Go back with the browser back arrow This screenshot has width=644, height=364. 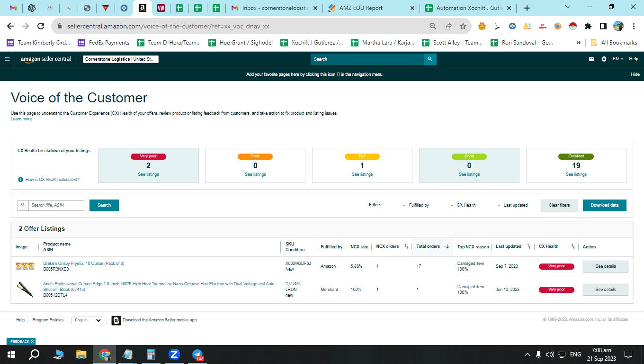coord(11,27)
